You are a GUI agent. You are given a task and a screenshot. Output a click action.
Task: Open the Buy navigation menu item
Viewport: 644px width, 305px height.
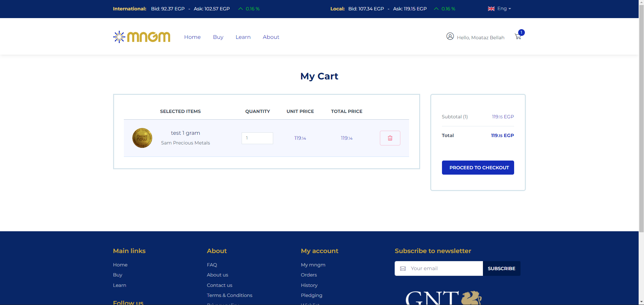point(218,37)
